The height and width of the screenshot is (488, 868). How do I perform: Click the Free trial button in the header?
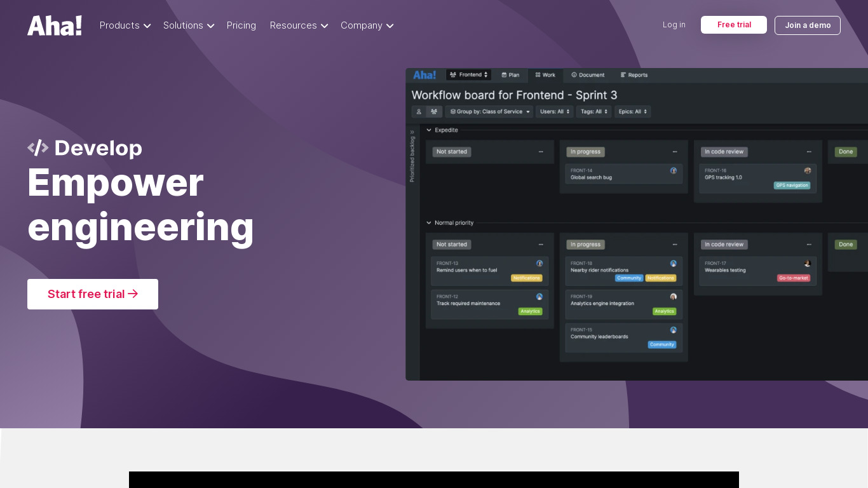(734, 25)
